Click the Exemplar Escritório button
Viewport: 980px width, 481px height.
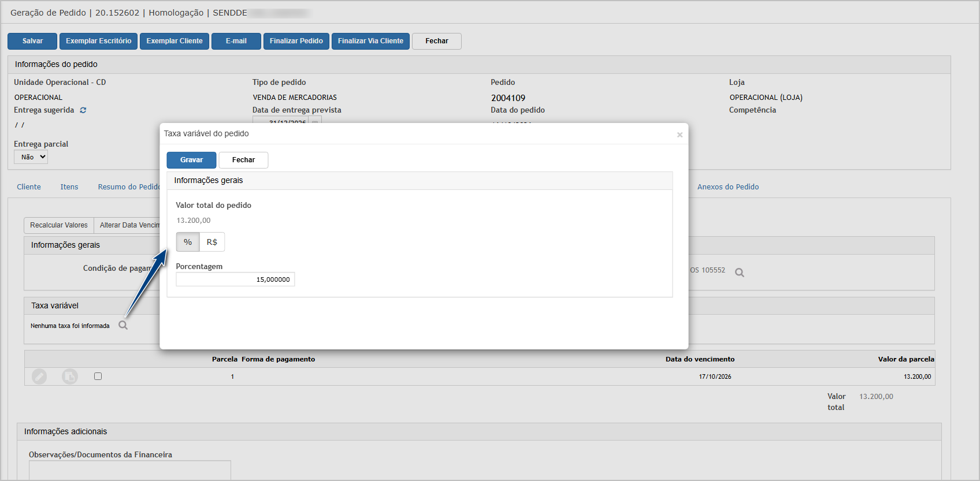coord(98,41)
